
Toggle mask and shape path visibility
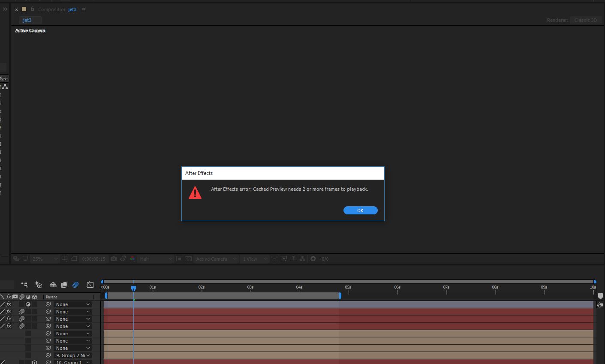click(x=74, y=259)
